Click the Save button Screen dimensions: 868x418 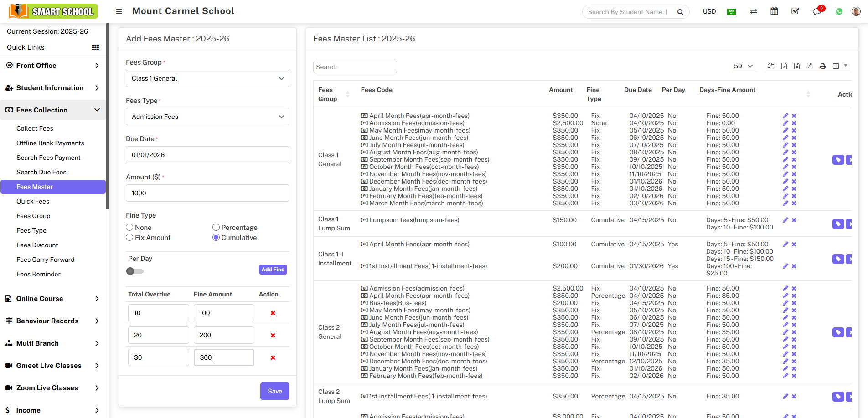274,391
